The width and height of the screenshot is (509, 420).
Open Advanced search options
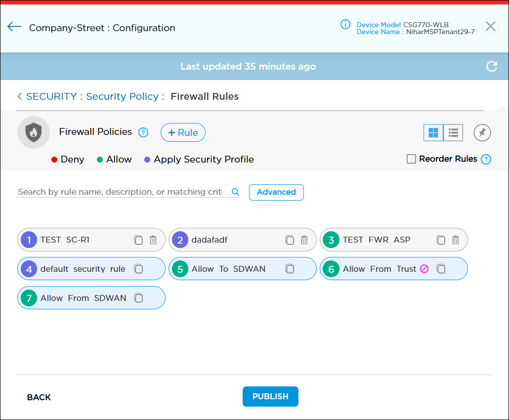276,192
